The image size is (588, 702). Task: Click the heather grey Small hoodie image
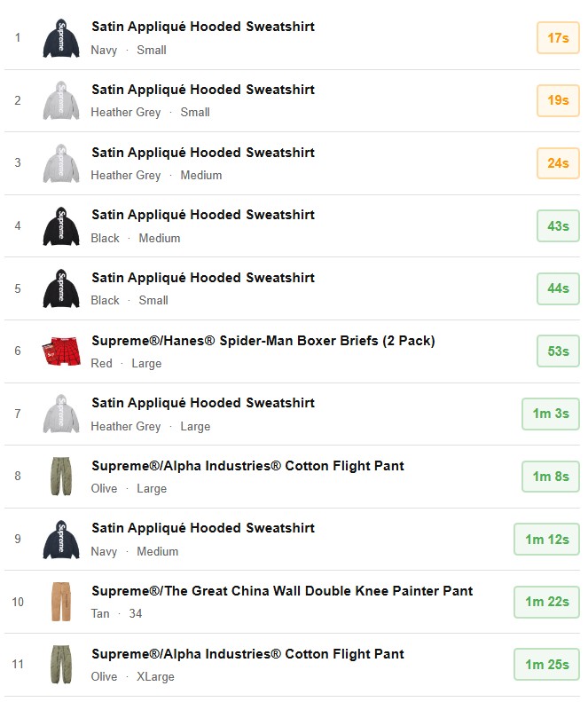click(61, 100)
